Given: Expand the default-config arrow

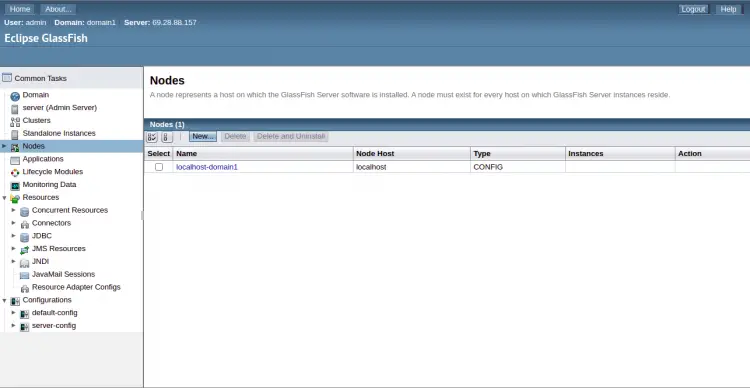Looking at the screenshot, I should 13,312.
